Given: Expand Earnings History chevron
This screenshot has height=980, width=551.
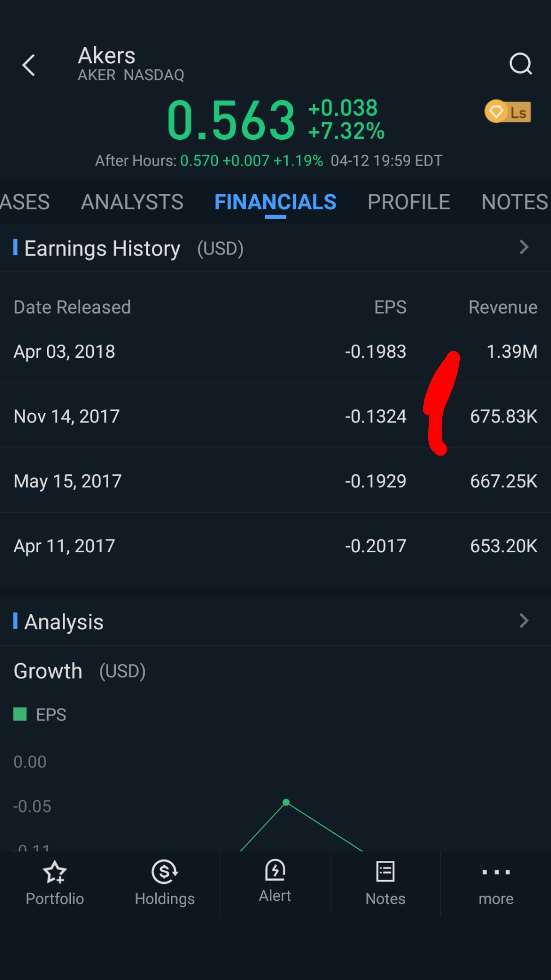Looking at the screenshot, I should pyautogui.click(x=524, y=247).
